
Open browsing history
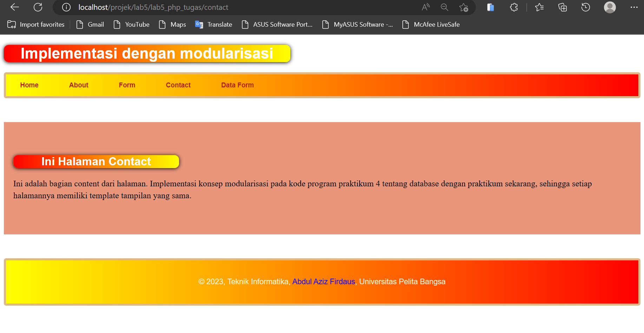(585, 7)
